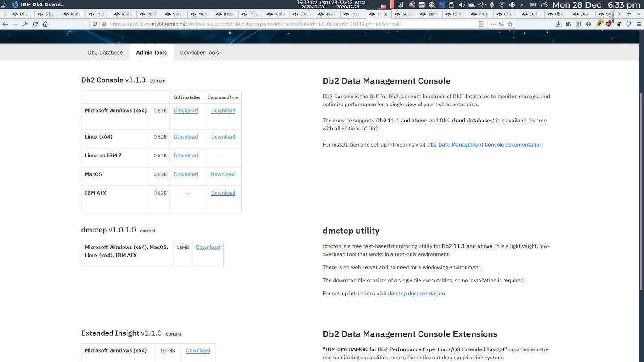Viewport: 644px width, 362px height.
Task: Download MacOS GUI installer
Action: (x=186, y=174)
